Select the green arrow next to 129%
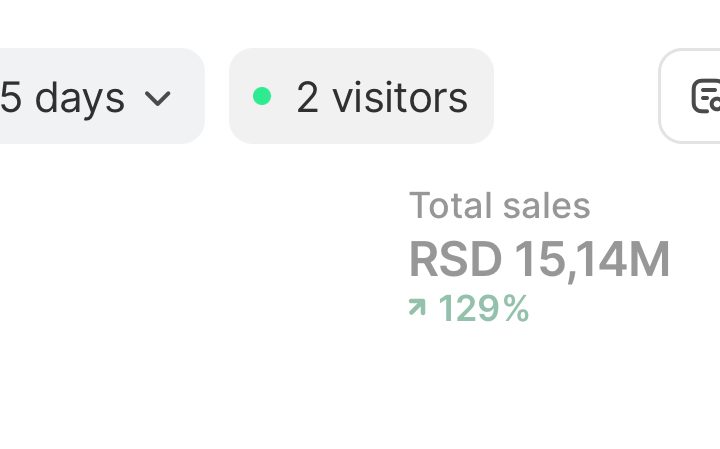 pyautogui.click(x=417, y=308)
